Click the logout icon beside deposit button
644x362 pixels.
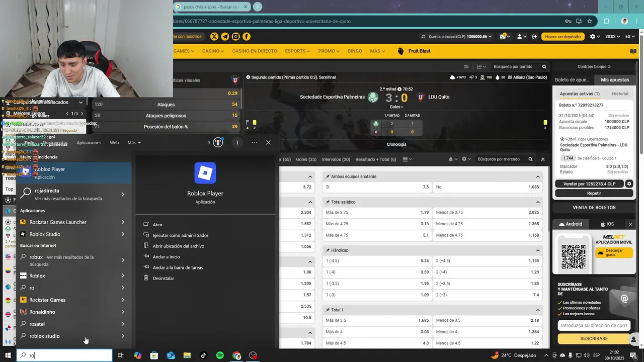(x=535, y=36)
